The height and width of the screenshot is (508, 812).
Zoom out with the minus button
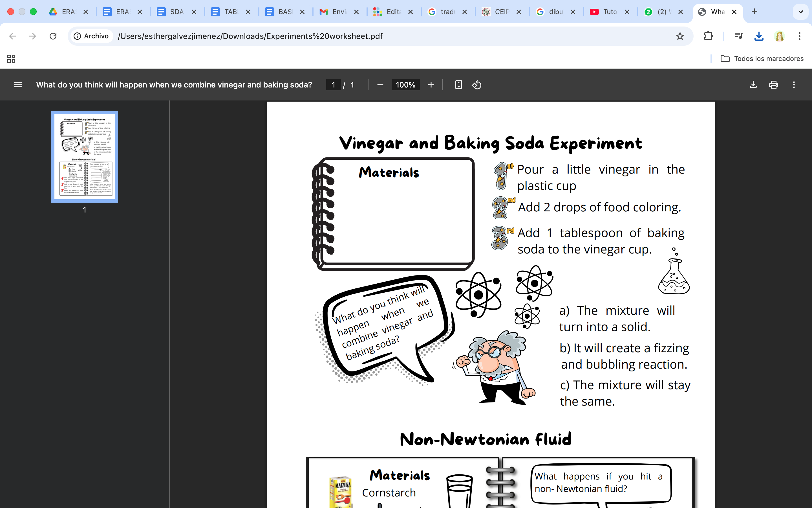click(380, 85)
